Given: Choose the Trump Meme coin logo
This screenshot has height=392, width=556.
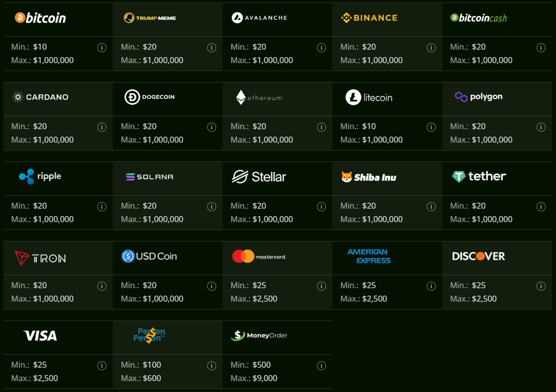Looking at the screenshot, I should [x=150, y=18].
